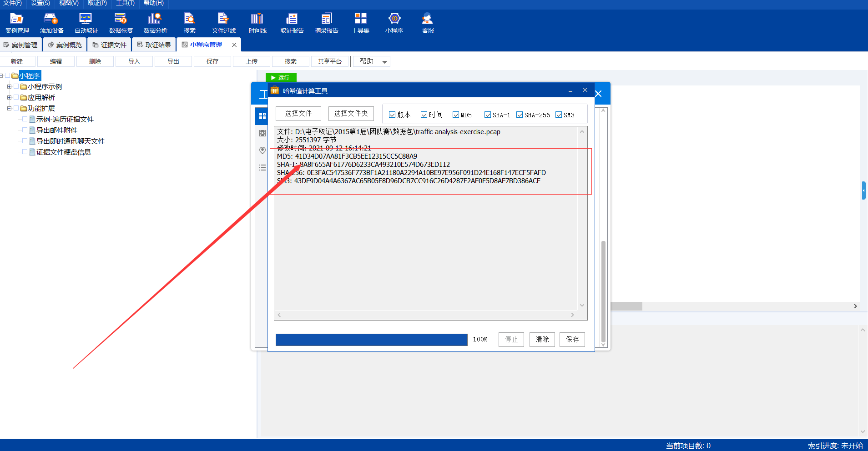Open the 取证报告 icon
Viewport: 868px width, 451px height.
click(292, 23)
